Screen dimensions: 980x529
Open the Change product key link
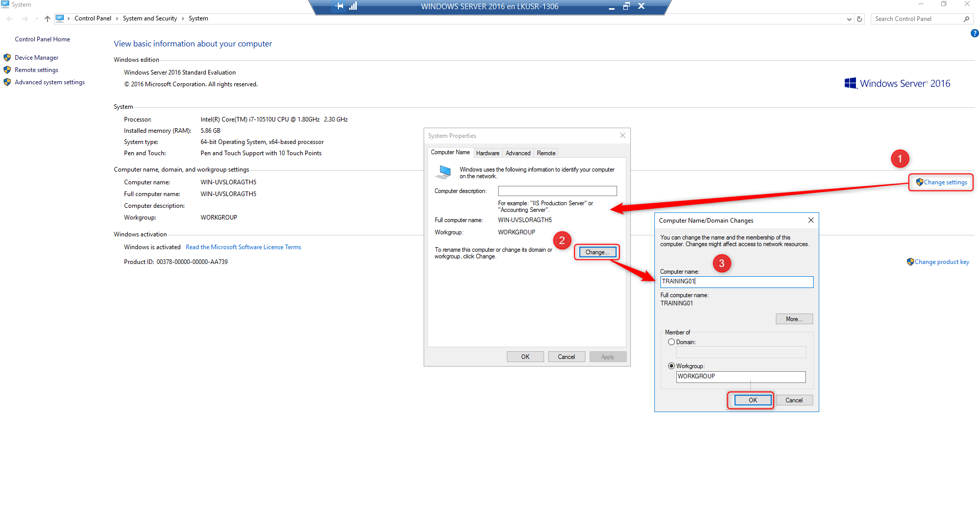point(942,262)
